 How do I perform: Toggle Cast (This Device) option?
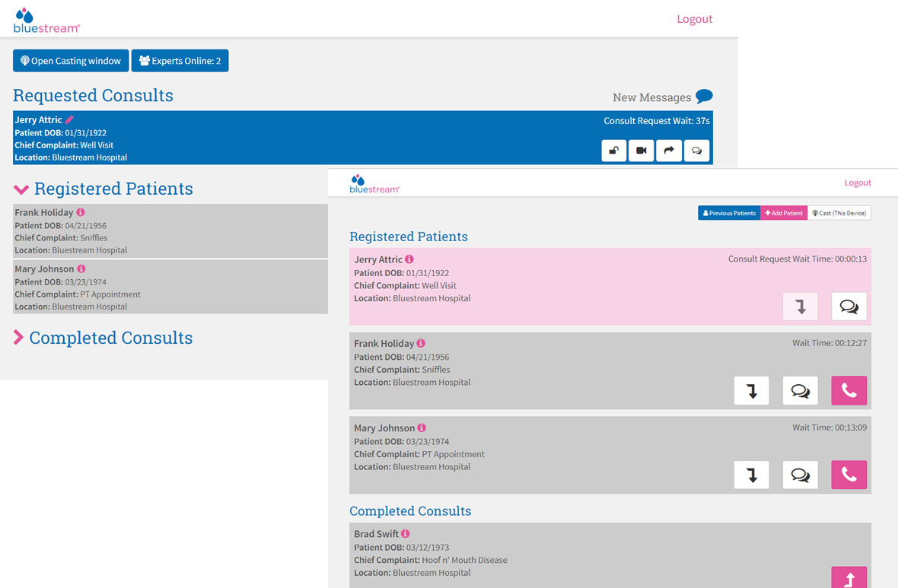pyautogui.click(x=839, y=213)
